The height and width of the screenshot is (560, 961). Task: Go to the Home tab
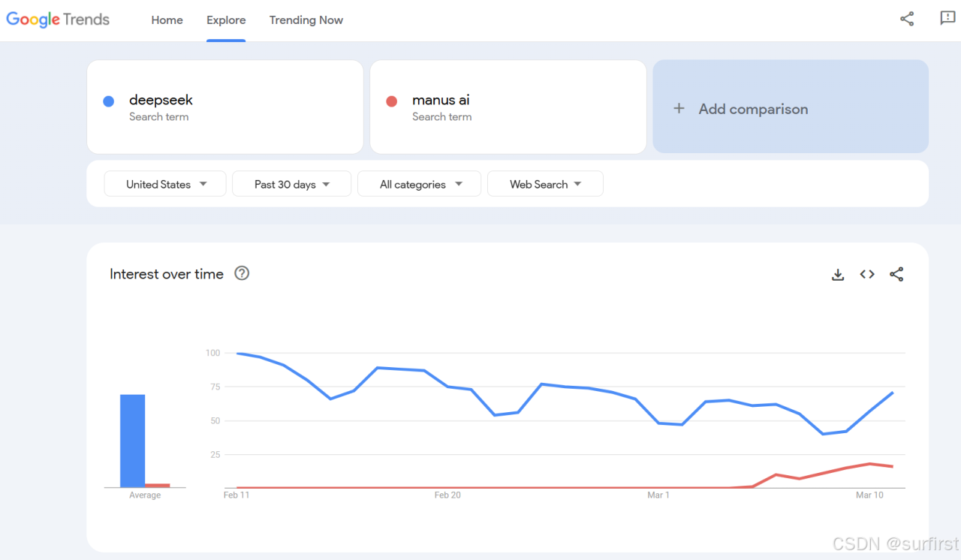pyautogui.click(x=167, y=20)
